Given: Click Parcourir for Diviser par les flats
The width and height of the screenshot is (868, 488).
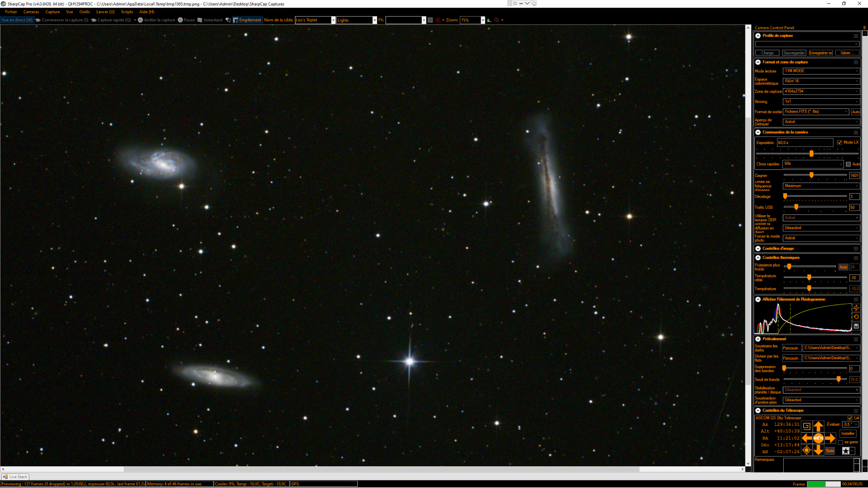Looking at the screenshot, I should (791, 358).
